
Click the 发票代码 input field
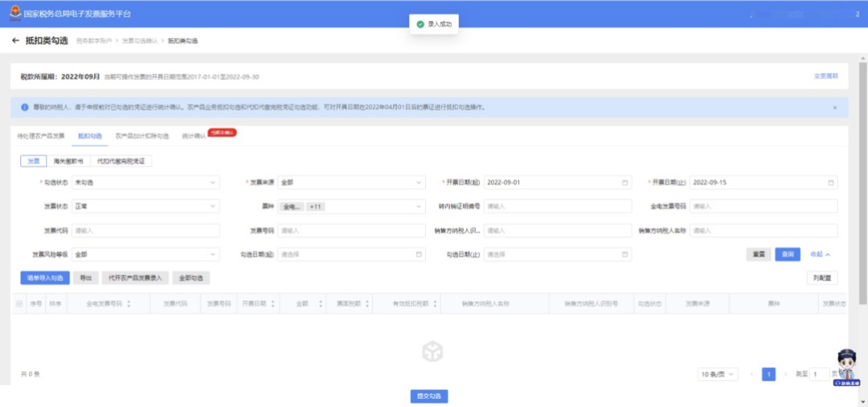point(145,230)
